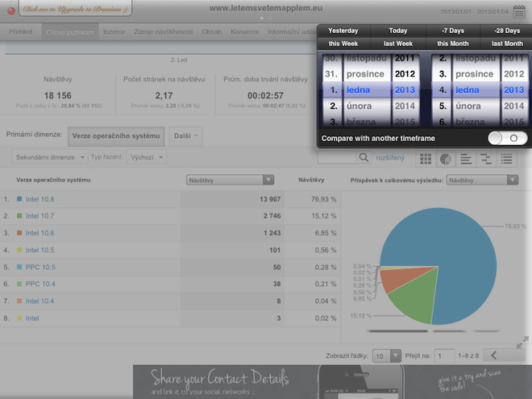532x399 pixels.
Task: Click the red close dot icon
Action: pyautogui.click(x=11, y=11)
